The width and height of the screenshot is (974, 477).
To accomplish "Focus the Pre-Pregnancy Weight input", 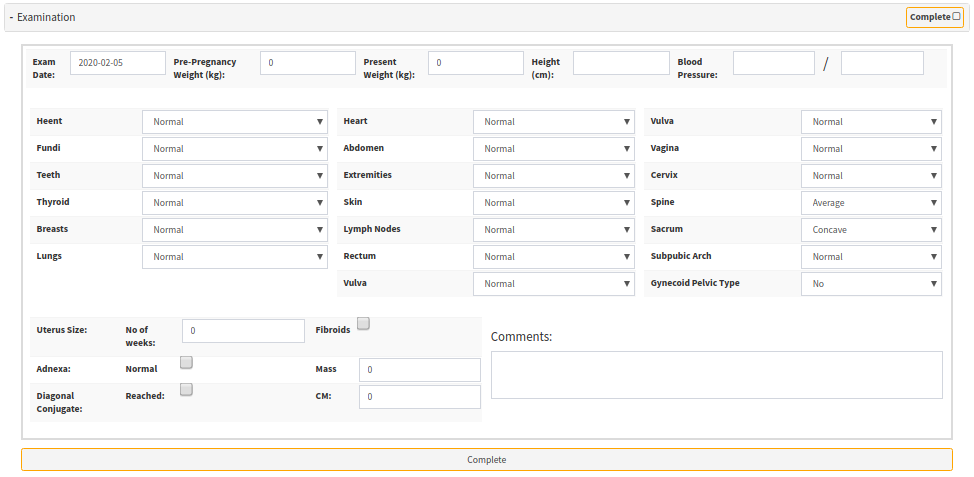I will pyautogui.click(x=307, y=63).
